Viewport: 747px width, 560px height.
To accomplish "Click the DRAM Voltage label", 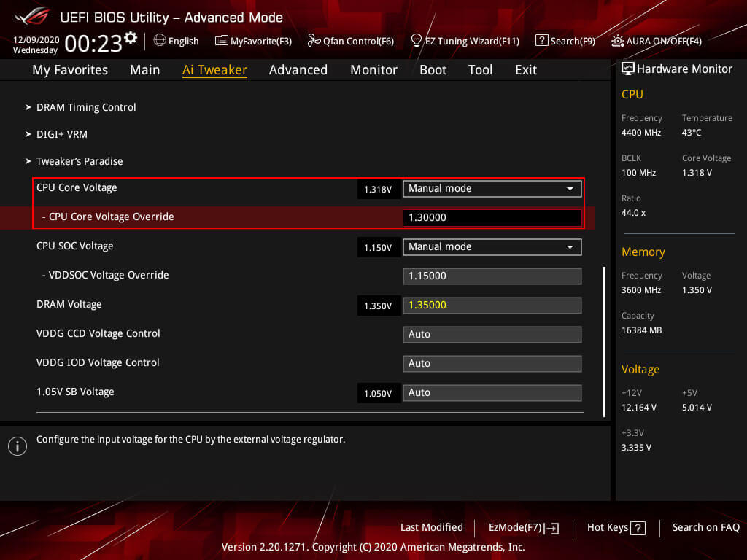I will (x=69, y=304).
